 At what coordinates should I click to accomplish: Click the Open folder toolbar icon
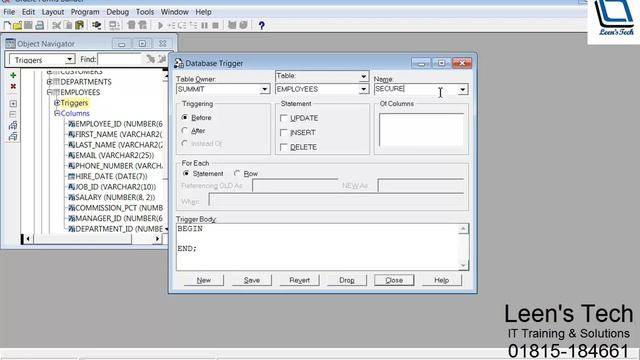coord(17,25)
